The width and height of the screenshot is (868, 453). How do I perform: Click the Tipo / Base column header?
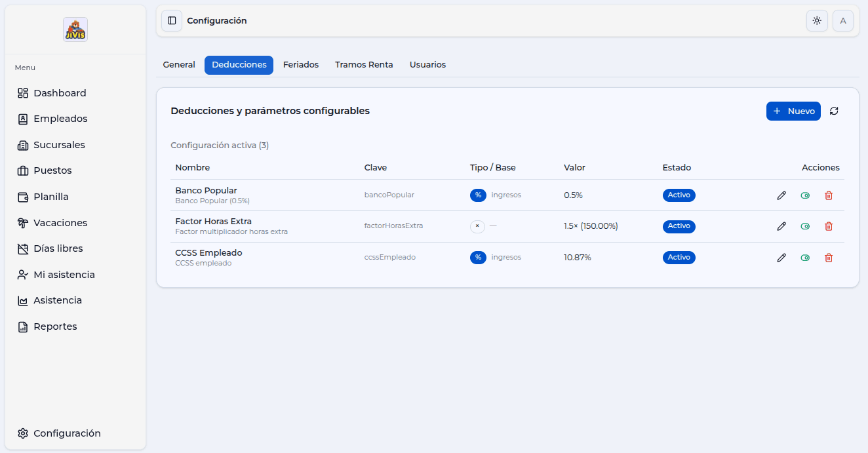[493, 168]
